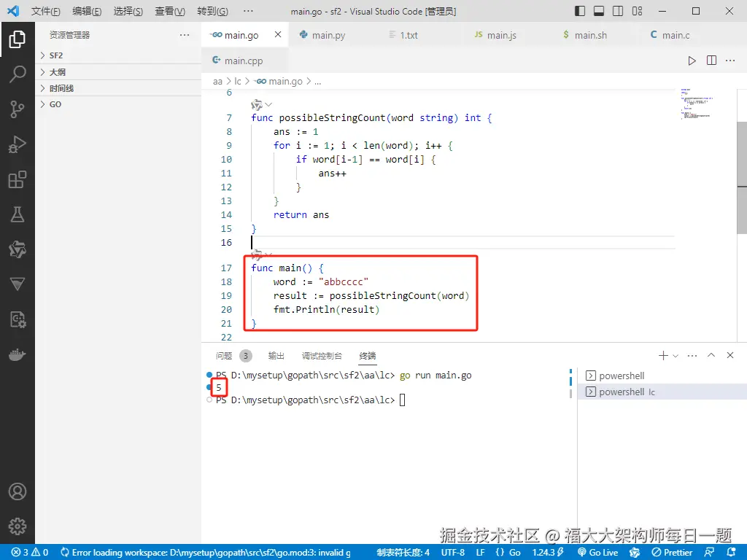This screenshot has width=747, height=560.
Task: Open errors and warnings status indicator
Action: click(30, 553)
